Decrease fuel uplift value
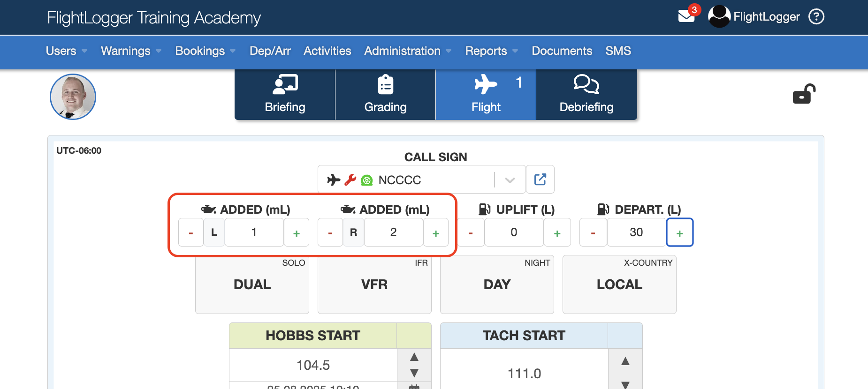The height and width of the screenshot is (389, 868). click(471, 232)
